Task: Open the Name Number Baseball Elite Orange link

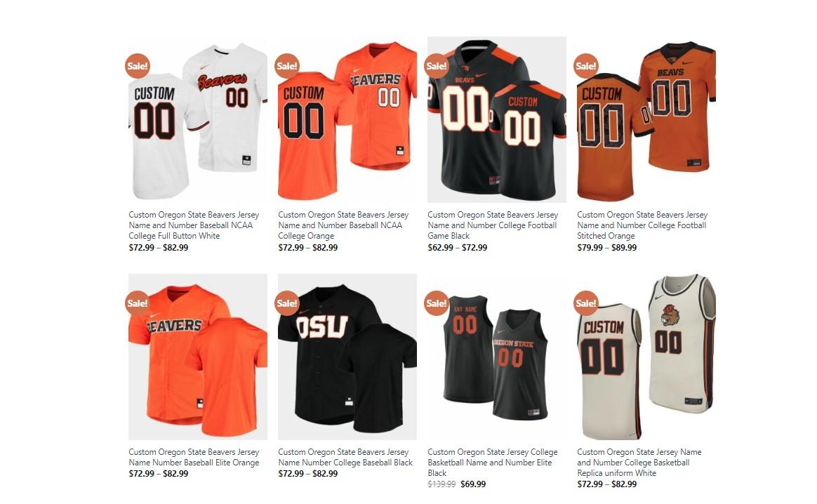Action: pos(194,457)
